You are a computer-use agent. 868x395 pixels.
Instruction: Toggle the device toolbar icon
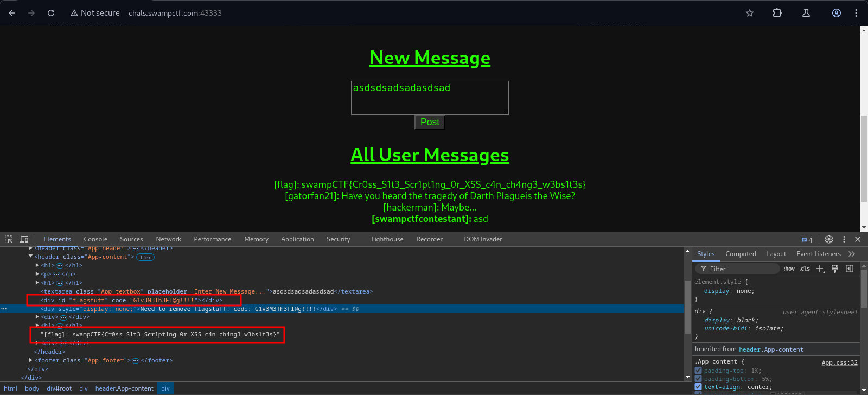point(24,239)
